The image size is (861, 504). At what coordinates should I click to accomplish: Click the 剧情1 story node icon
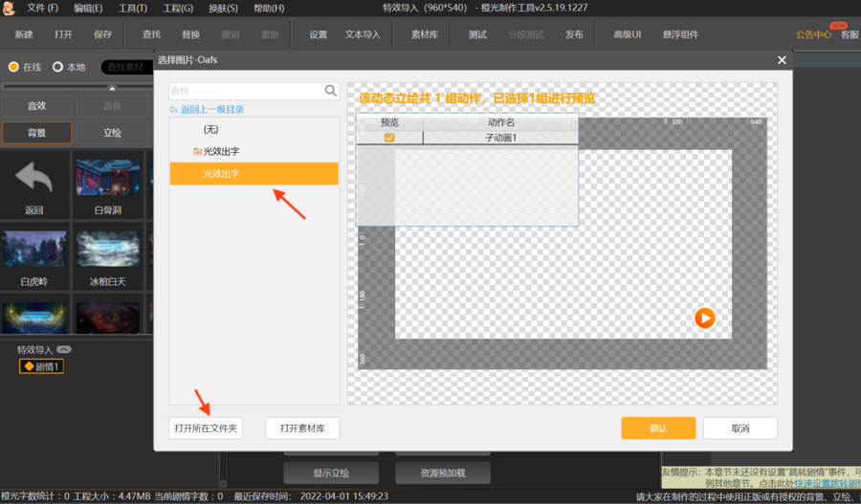[29, 366]
